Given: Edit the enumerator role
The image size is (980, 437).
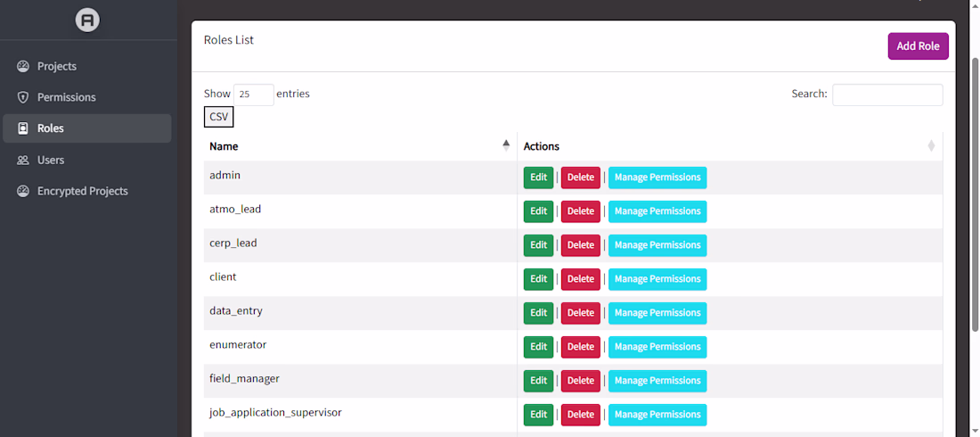Looking at the screenshot, I should click(x=539, y=346).
